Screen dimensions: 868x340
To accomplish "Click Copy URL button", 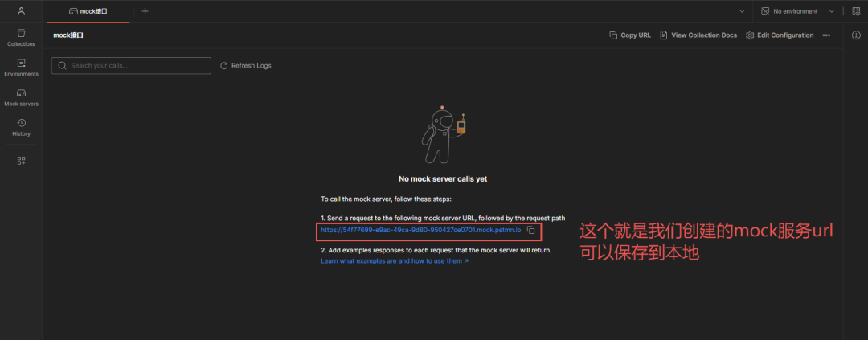I will (x=630, y=35).
